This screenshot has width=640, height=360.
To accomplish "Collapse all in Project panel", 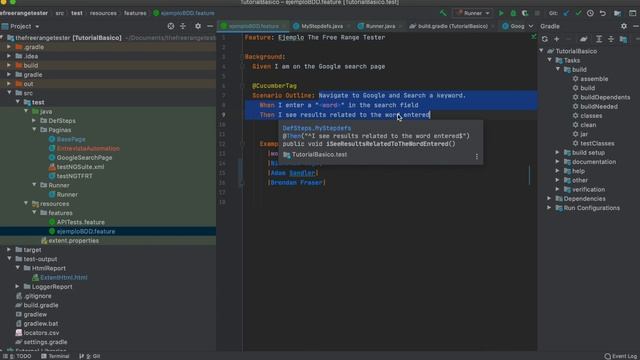I will (x=183, y=26).
